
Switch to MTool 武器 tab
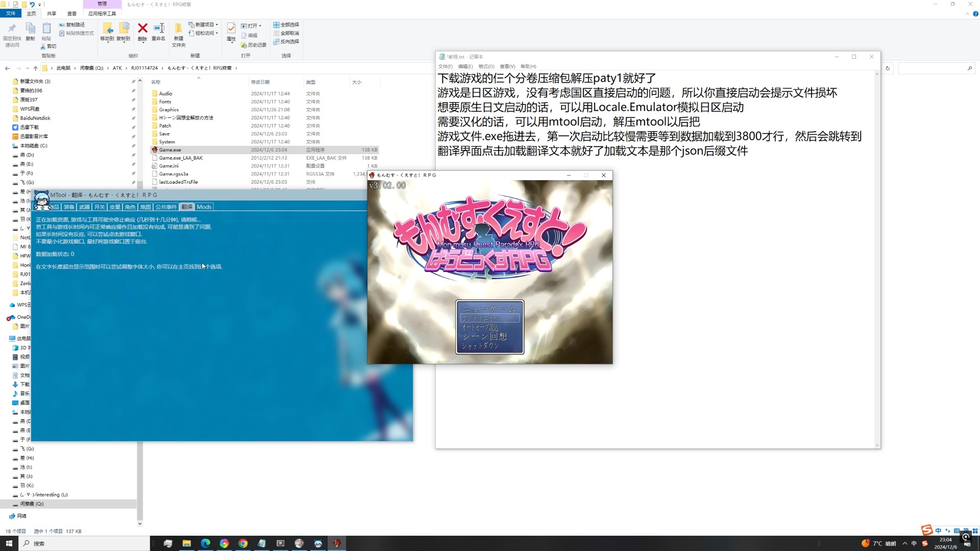coord(84,207)
